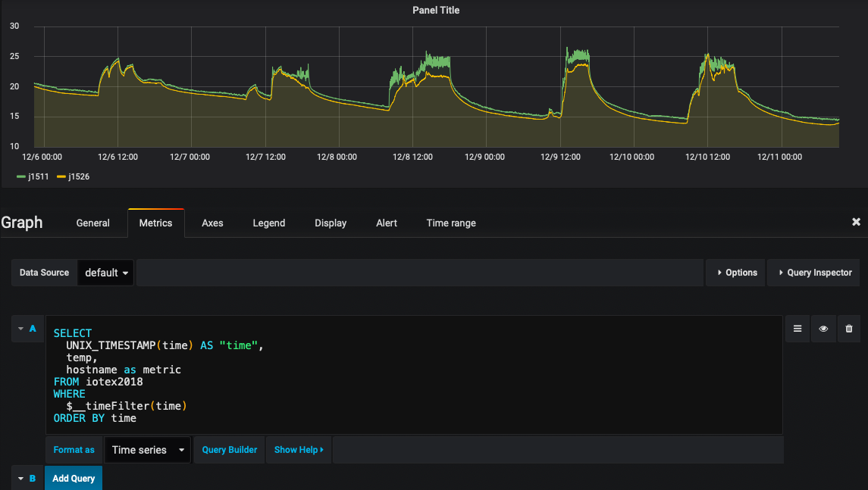
Task: Open the Data Source default dropdown
Action: pyautogui.click(x=105, y=273)
